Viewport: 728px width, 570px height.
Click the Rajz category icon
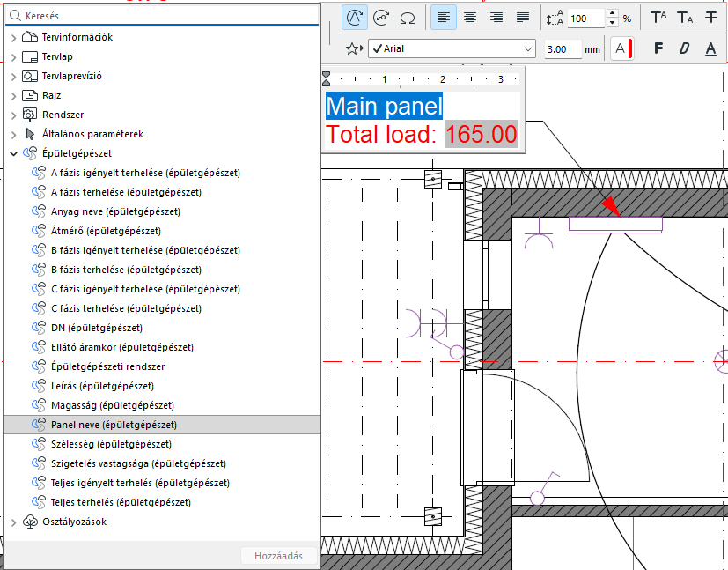tap(30, 95)
